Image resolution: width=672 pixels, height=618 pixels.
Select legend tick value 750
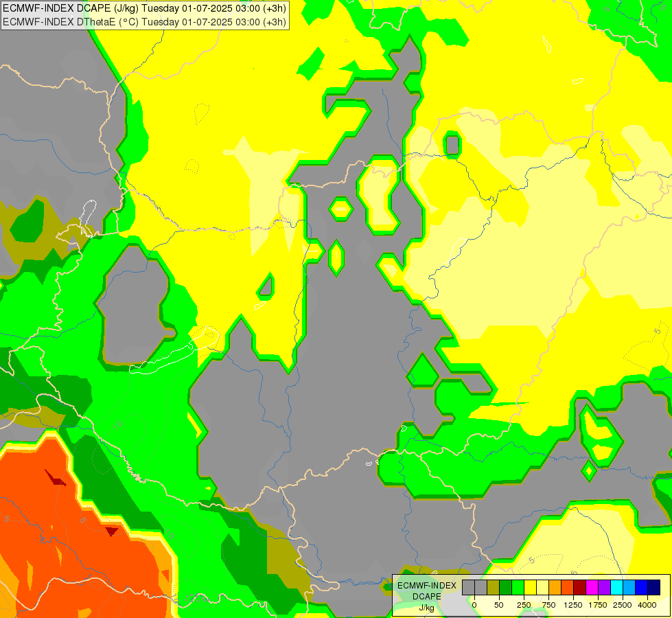[549, 605]
